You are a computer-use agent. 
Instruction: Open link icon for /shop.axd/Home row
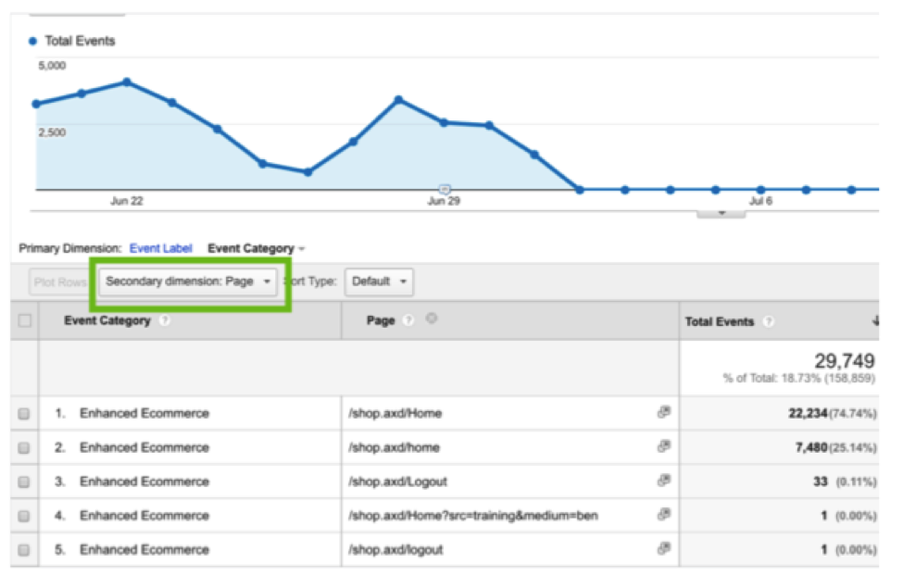663,413
